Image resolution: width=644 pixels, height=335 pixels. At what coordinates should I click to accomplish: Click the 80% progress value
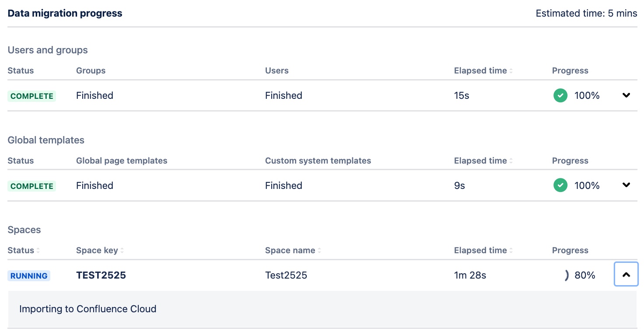pyautogui.click(x=585, y=275)
